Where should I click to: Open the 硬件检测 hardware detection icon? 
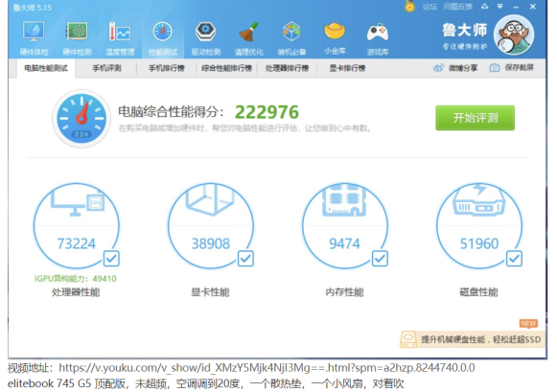pos(77,38)
